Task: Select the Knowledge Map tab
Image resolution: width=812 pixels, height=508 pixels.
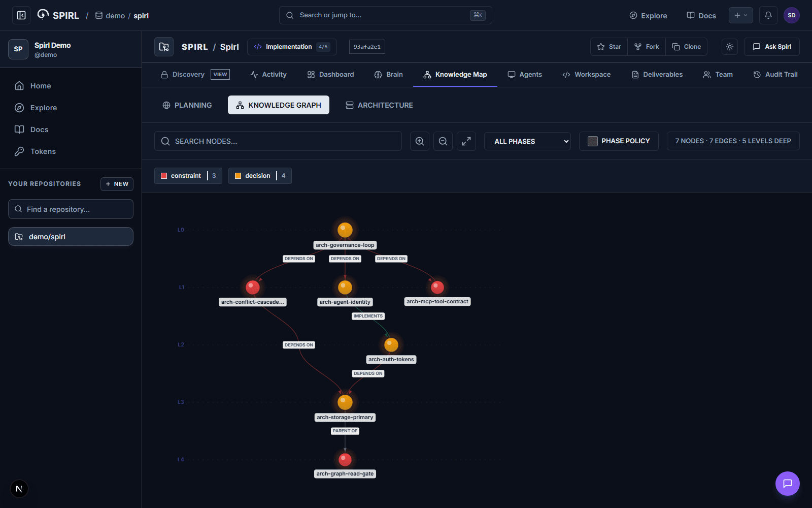Action: pos(455,75)
